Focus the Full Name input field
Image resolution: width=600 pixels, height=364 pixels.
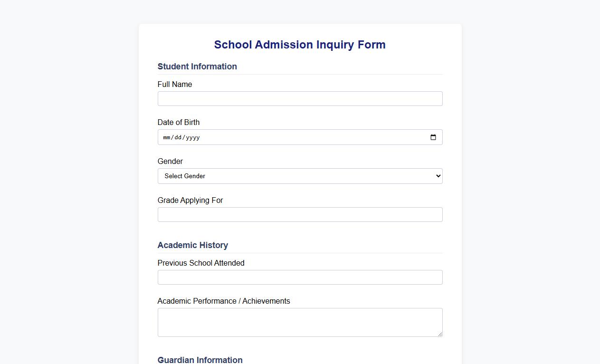tap(300, 98)
